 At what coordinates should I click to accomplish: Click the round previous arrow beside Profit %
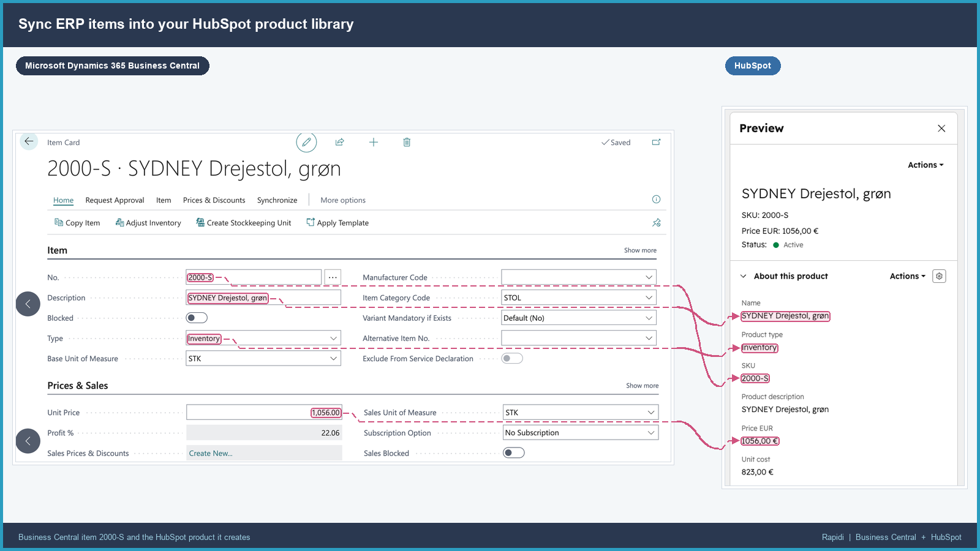tap(28, 441)
